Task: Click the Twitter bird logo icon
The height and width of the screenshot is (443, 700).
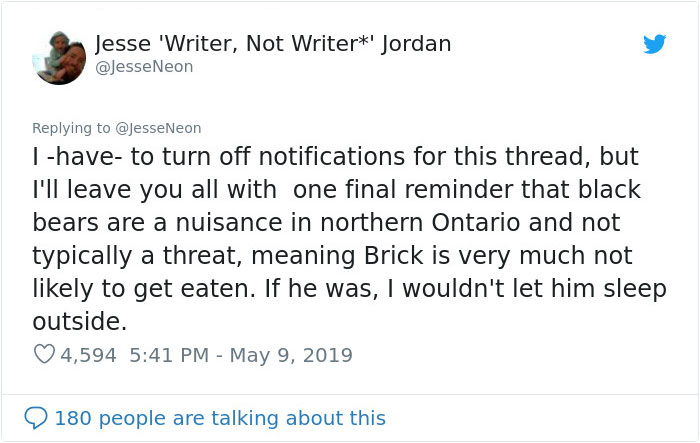Action: point(654,44)
